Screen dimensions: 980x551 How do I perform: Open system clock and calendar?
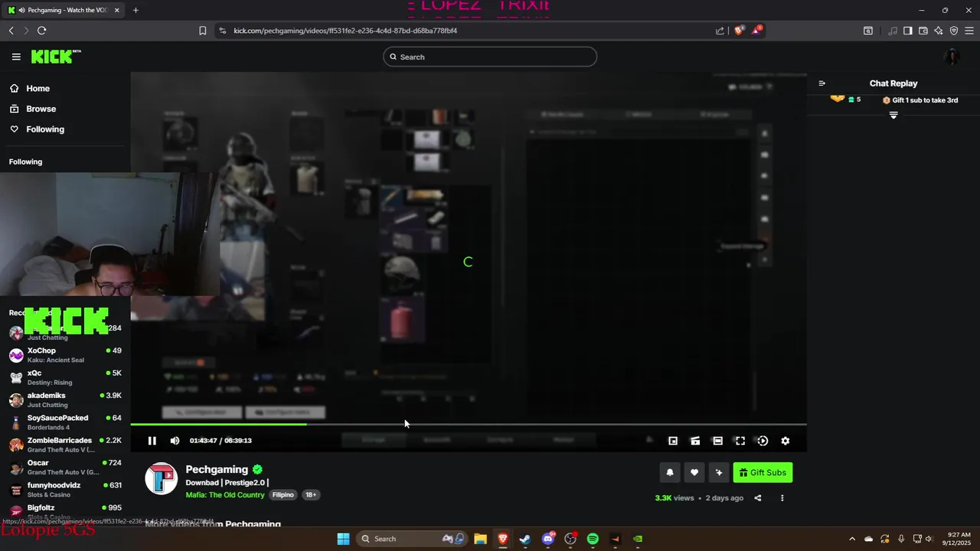pyautogui.click(x=959, y=539)
